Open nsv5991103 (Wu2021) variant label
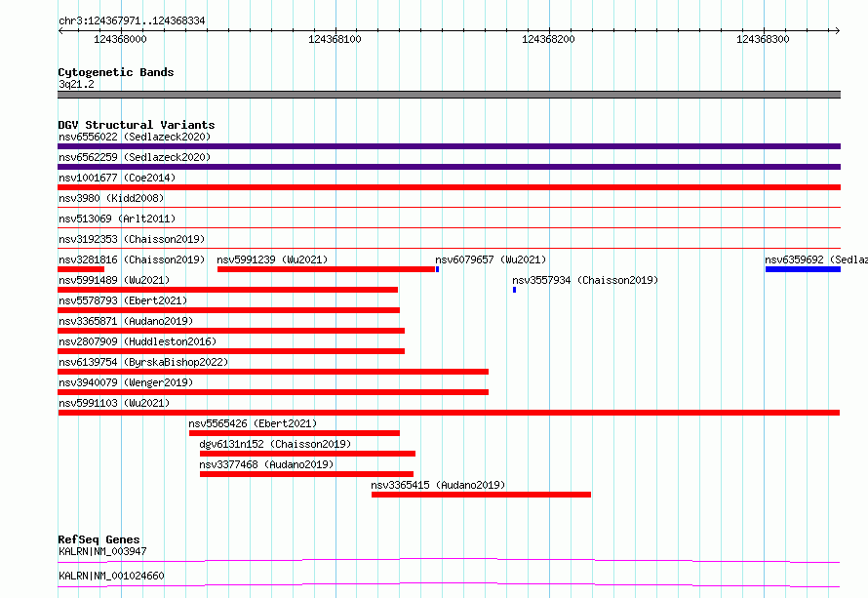The width and height of the screenshot is (868, 598). (x=114, y=403)
